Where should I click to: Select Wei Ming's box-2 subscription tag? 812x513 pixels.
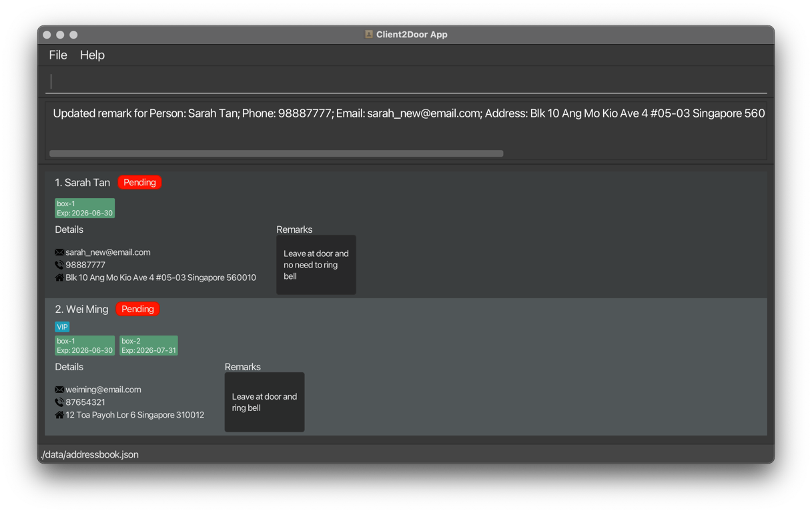point(148,346)
